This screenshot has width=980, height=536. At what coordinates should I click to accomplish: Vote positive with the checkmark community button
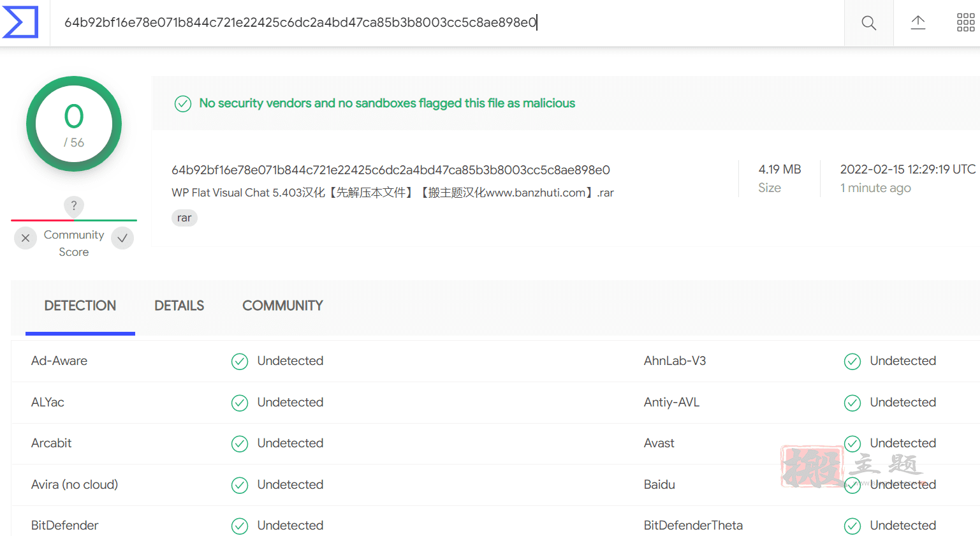(x=122, y=238)
